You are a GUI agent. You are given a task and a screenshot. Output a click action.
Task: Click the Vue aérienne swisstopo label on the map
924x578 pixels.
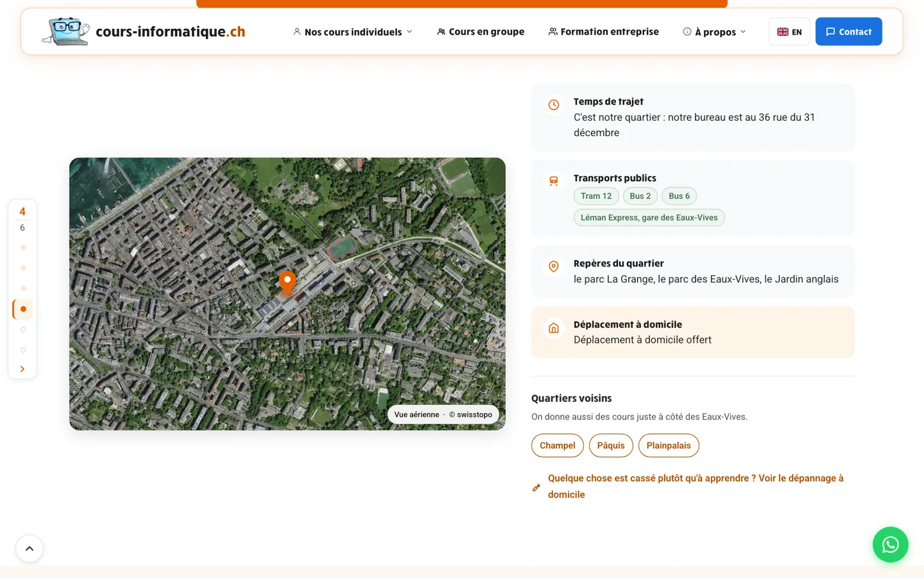point(443,414)
